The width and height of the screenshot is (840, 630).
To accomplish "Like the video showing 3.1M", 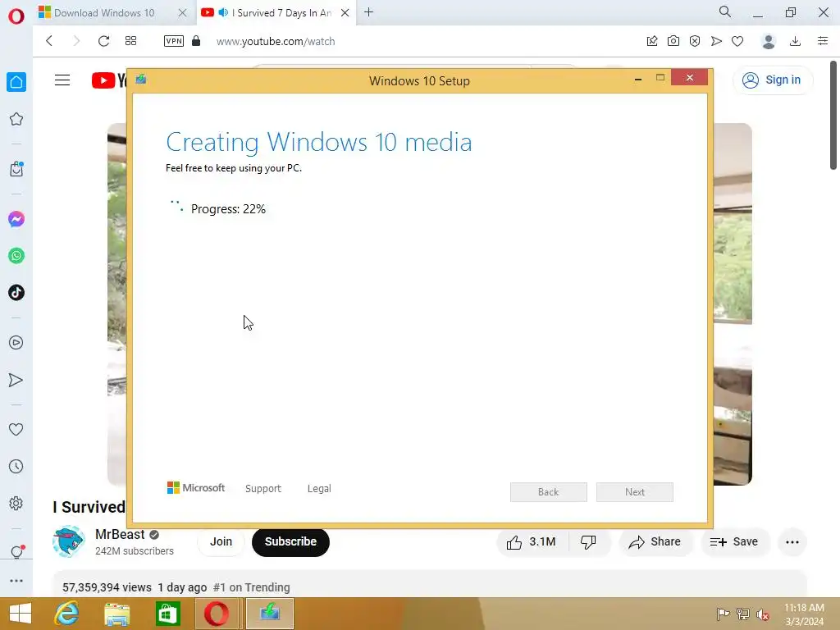I will click(x=532, y=542).
